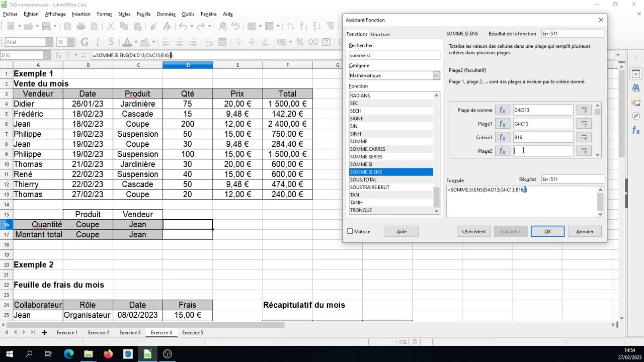This screenshot has width=644, height=362.
Task: Click the function list scroll-down arrow
Action: 436,211
